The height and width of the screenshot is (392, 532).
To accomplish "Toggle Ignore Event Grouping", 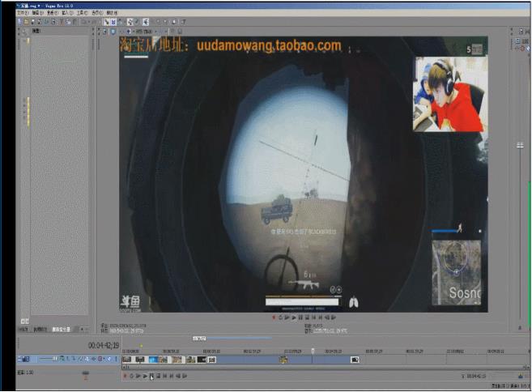I will tap(137, 22).
